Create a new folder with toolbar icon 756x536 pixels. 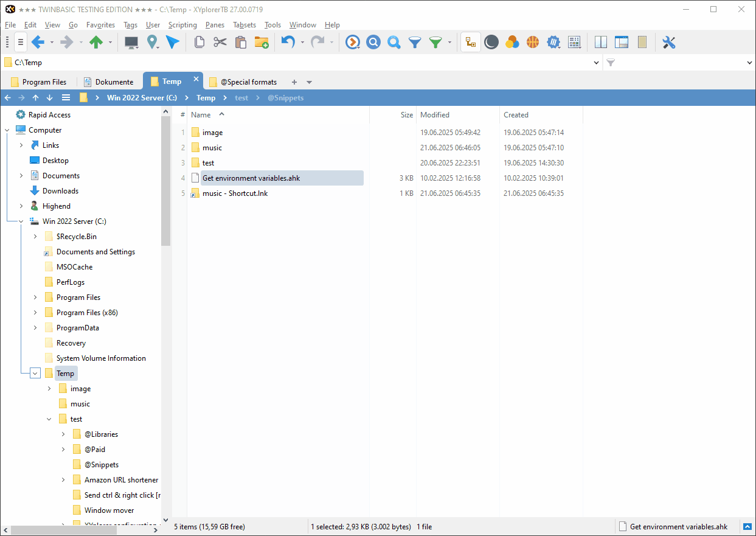tap(262, 42)
